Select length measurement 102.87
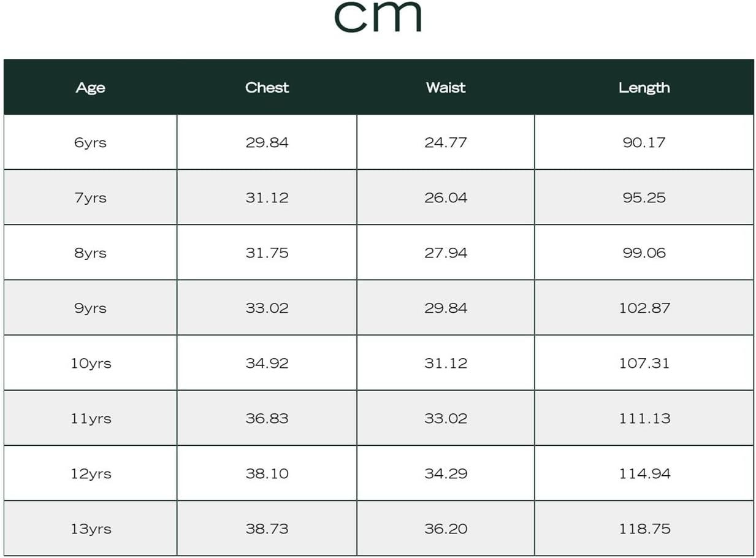 (644, 308)
